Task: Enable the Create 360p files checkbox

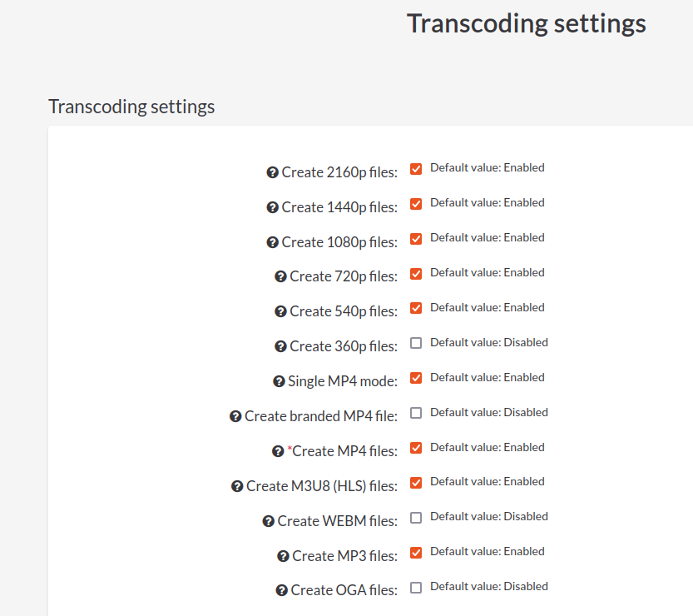Action: (x=415, y=342)
